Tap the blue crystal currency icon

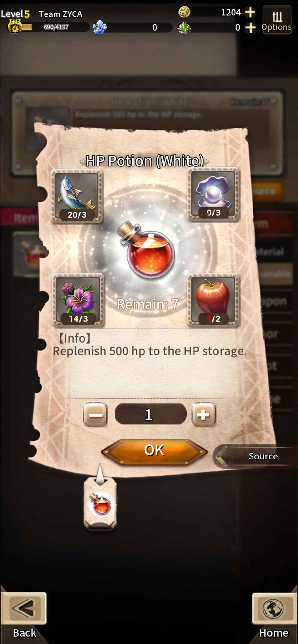100,27
